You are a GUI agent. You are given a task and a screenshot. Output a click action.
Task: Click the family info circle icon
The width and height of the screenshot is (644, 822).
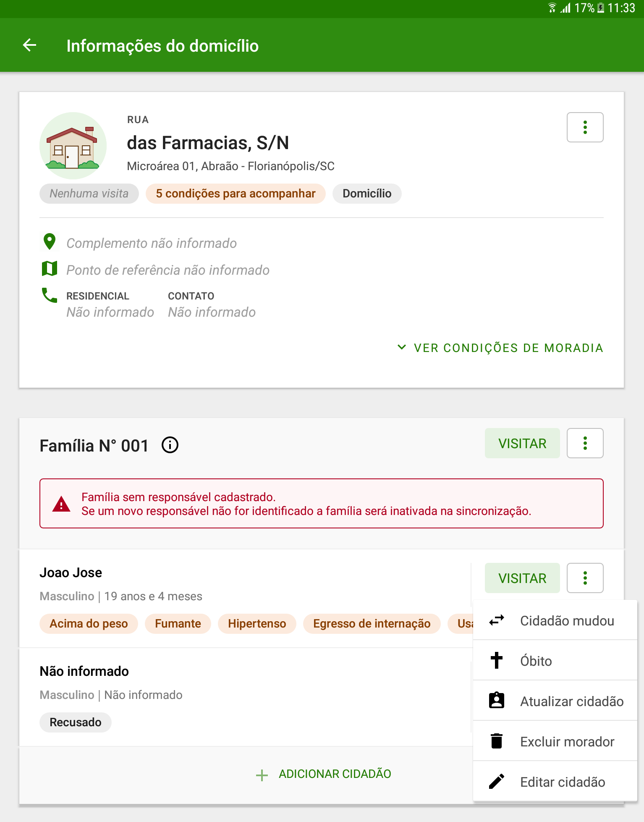point(170,445)
